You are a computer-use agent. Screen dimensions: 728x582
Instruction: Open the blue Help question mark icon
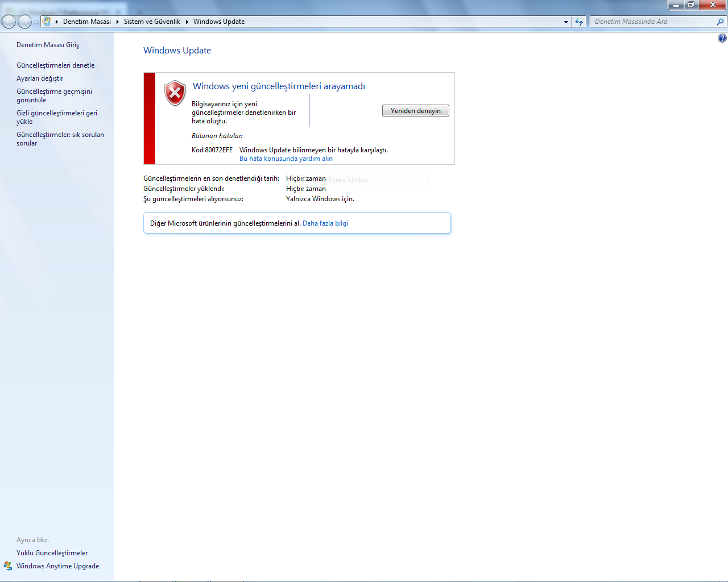click(722, 38)
